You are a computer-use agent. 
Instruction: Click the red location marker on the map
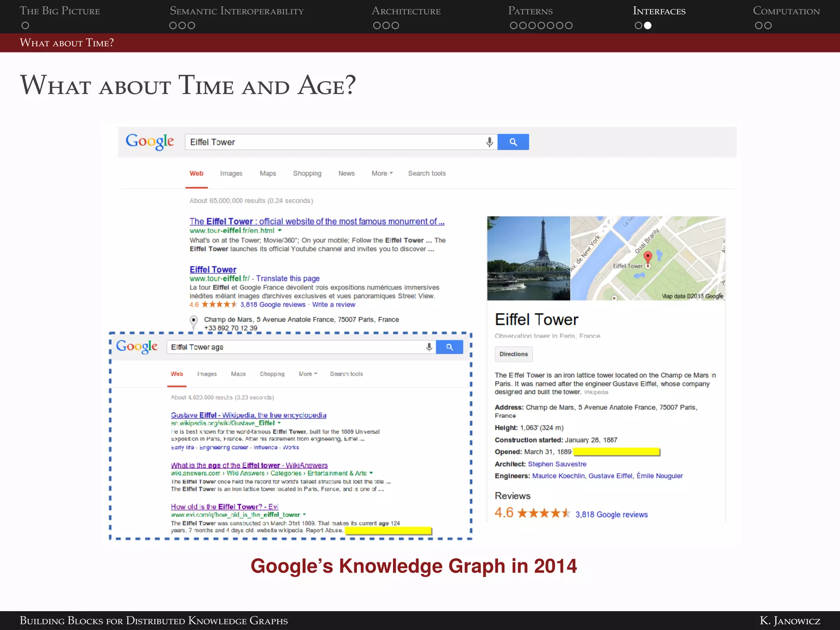click(648, 258)
